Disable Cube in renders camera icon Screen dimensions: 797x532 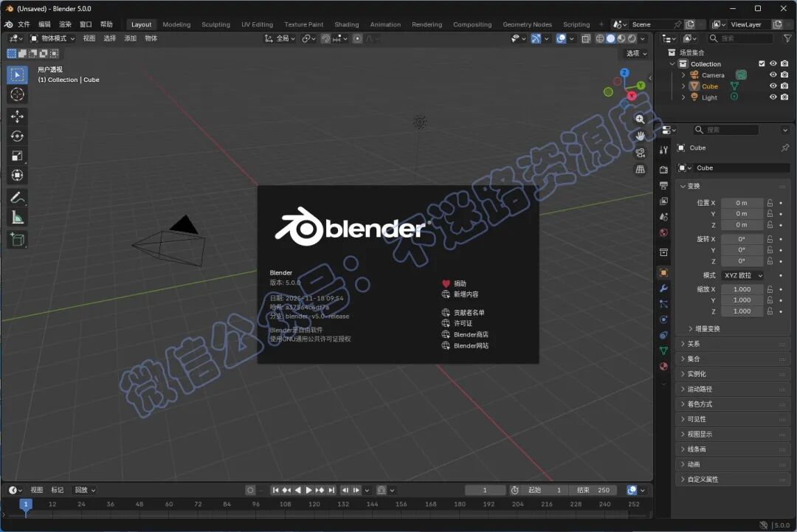pos(784,86)
